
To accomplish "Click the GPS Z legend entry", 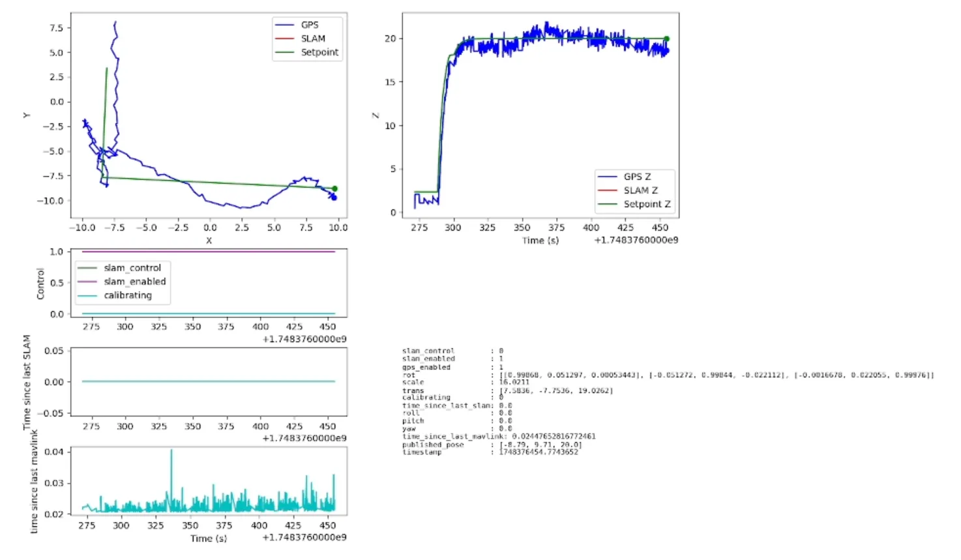I will pyautogui.click(x=625, y=177).
